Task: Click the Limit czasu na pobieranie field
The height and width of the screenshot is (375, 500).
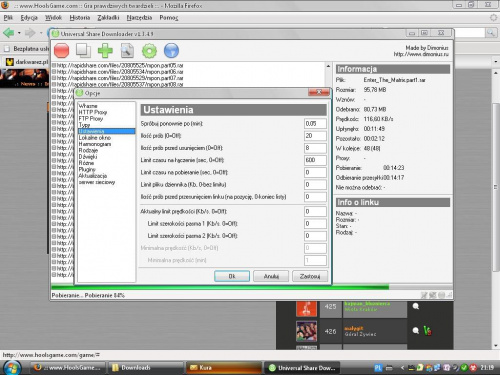Action: coord(315,172)
